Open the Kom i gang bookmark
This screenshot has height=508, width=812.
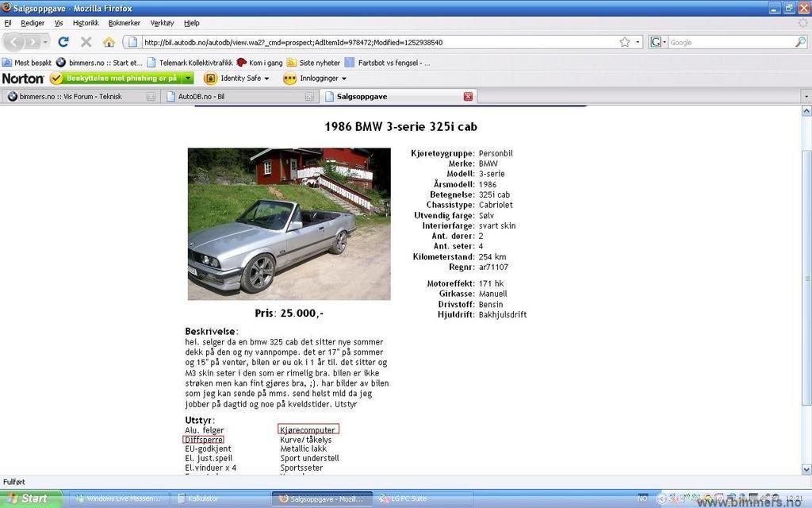point(260,63)
